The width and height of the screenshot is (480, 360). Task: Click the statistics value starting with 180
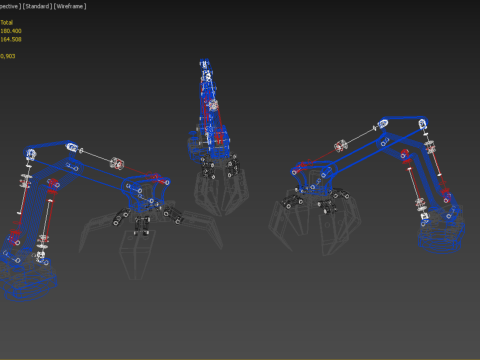click(11, 31)
